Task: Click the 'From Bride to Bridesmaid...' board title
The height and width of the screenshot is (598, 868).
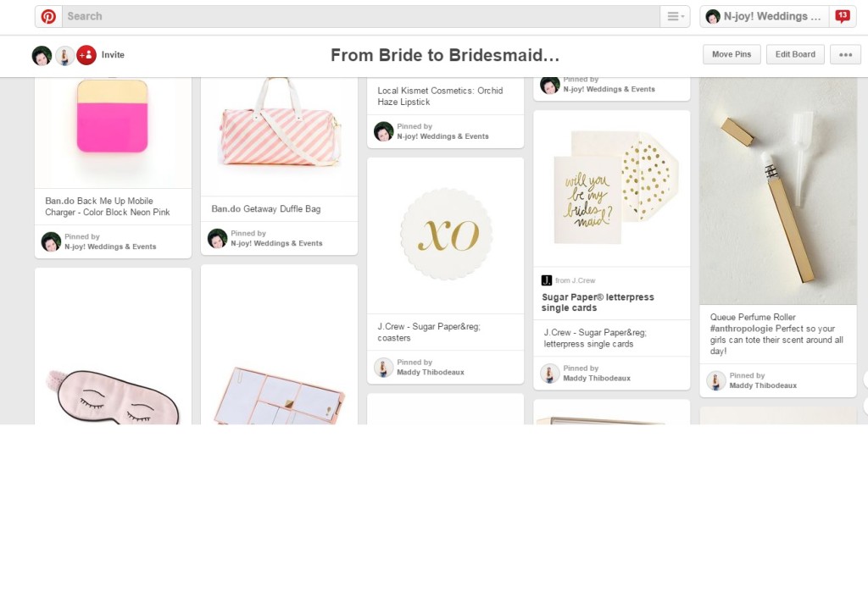Action: (x=445, y=55)
